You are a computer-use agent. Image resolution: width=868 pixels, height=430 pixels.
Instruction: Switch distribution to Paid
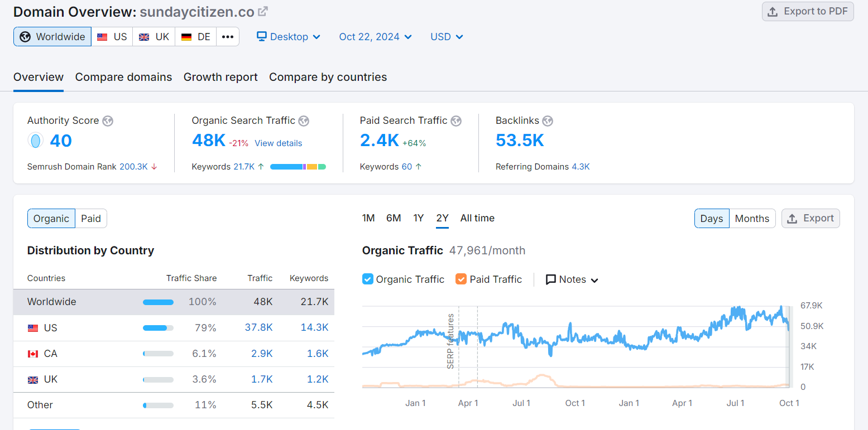click(x=91, y=219)
